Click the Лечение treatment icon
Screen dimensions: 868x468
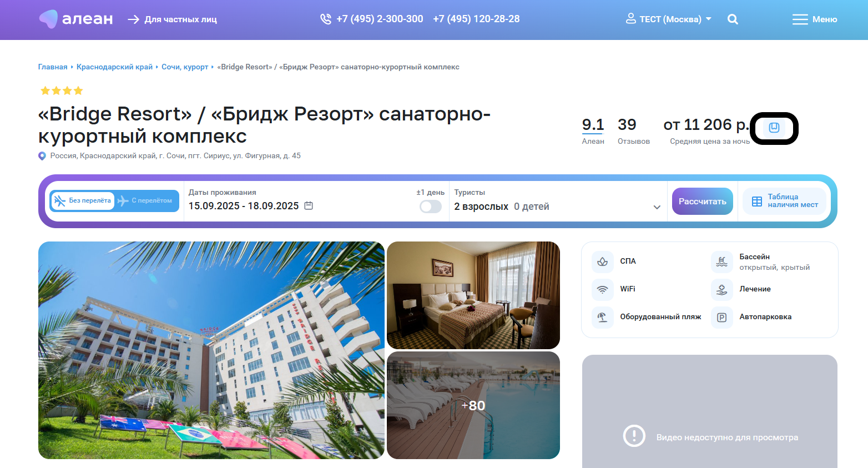click(x=721, y=289)
